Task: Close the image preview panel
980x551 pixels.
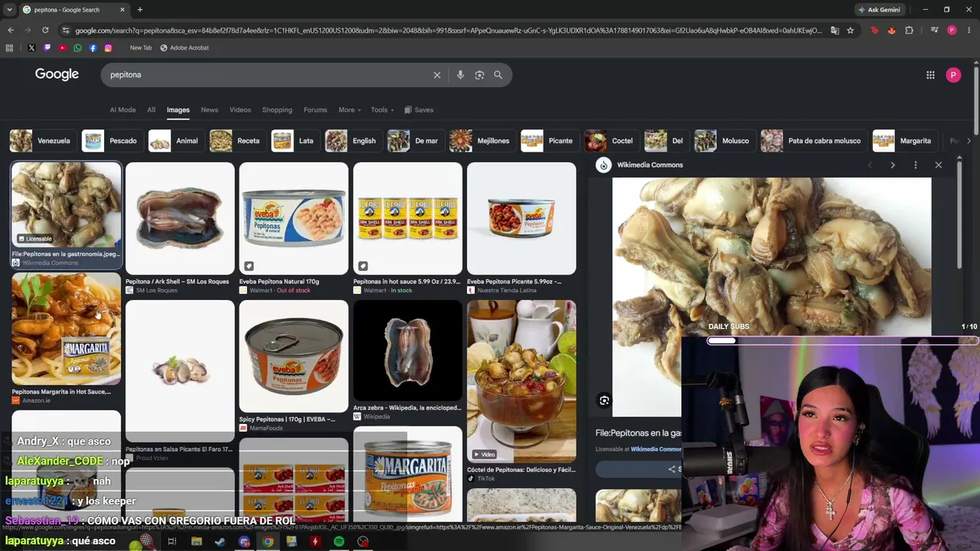Action: point(939,165)
